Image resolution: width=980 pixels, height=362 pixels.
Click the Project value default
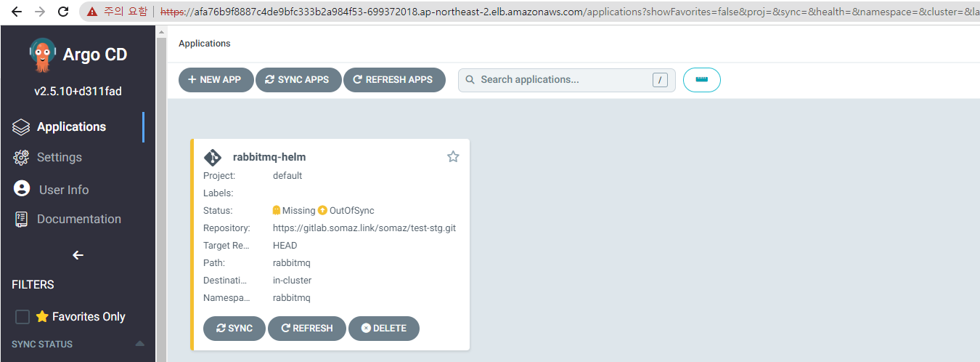287,175
